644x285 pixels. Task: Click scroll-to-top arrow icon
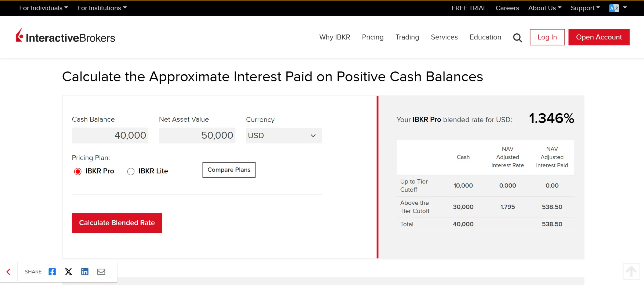click(631, 271)
